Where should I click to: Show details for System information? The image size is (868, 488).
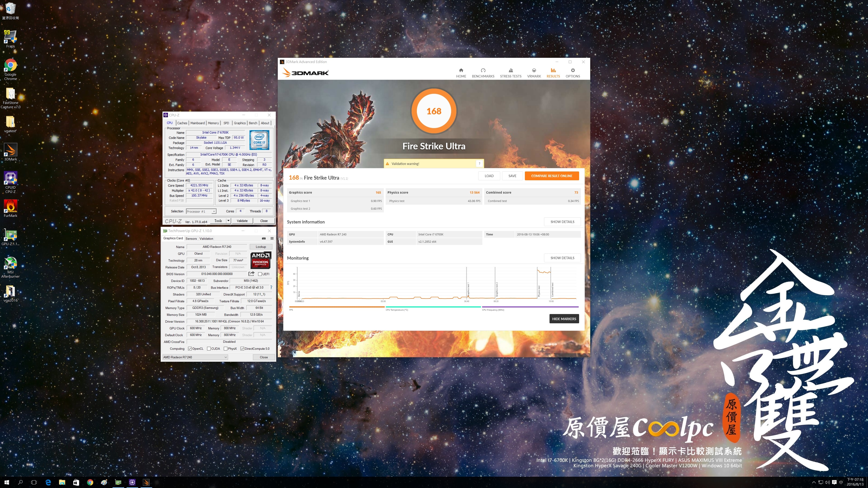(562, 222)
